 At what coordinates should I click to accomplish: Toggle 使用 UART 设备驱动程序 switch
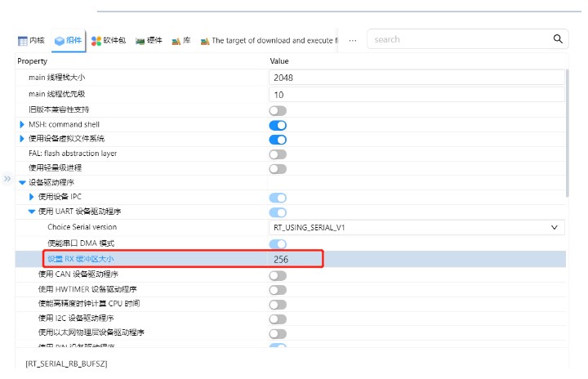(278, 212)
